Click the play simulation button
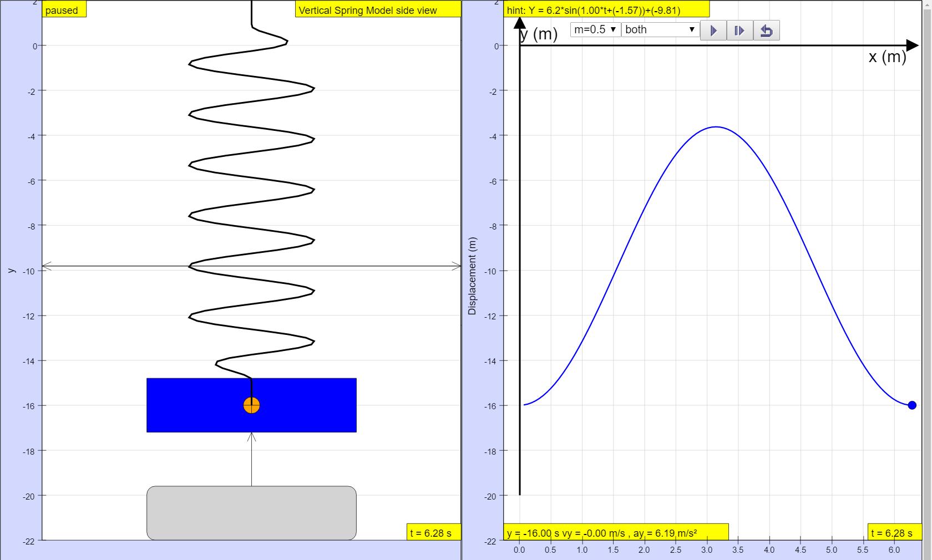 tap(713, 30)
